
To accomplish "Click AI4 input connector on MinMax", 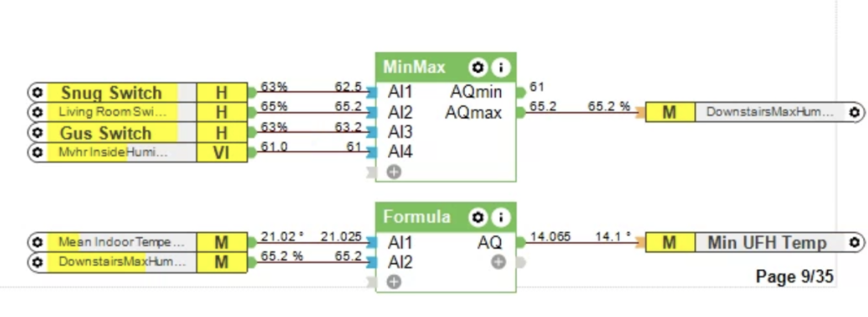I will pyautogui.click(x=372, y=152).
